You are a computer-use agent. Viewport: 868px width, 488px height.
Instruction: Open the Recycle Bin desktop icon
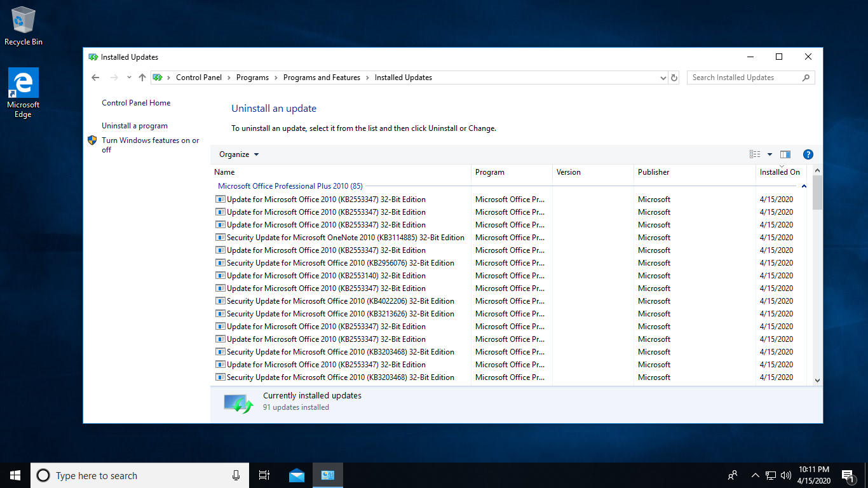click(x=24, y=25)
